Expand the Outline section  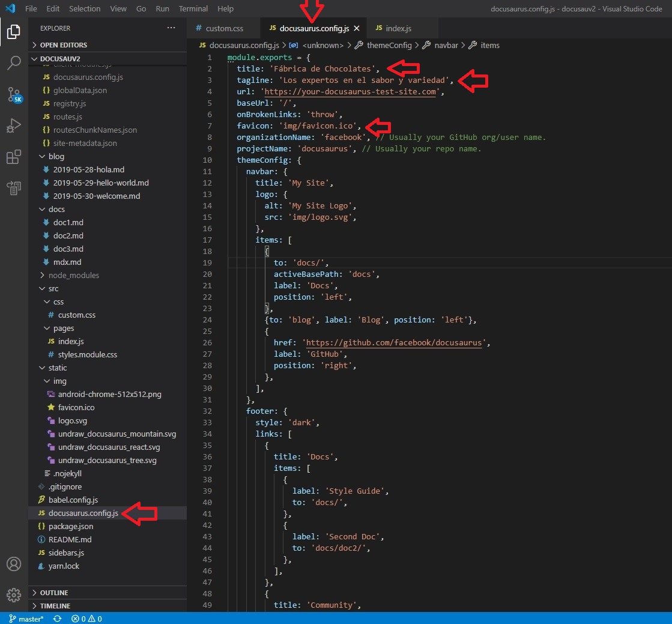coord(107,593)
